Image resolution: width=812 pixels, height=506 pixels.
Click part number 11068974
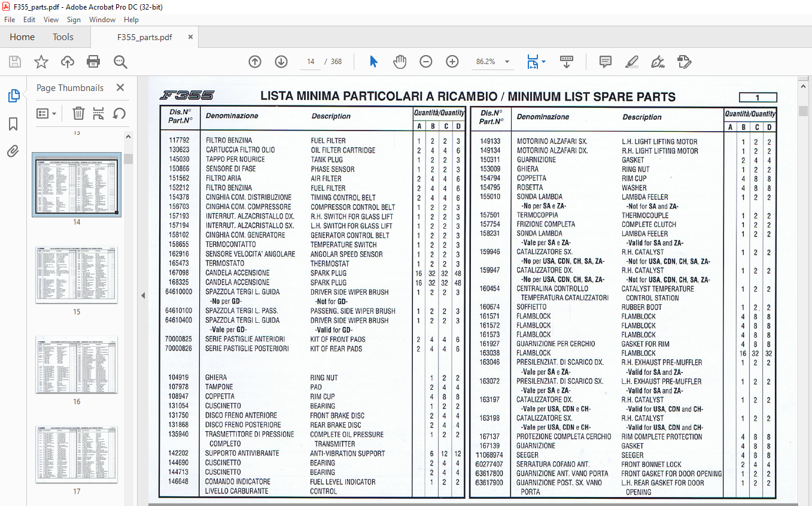[x=489, y=455]
